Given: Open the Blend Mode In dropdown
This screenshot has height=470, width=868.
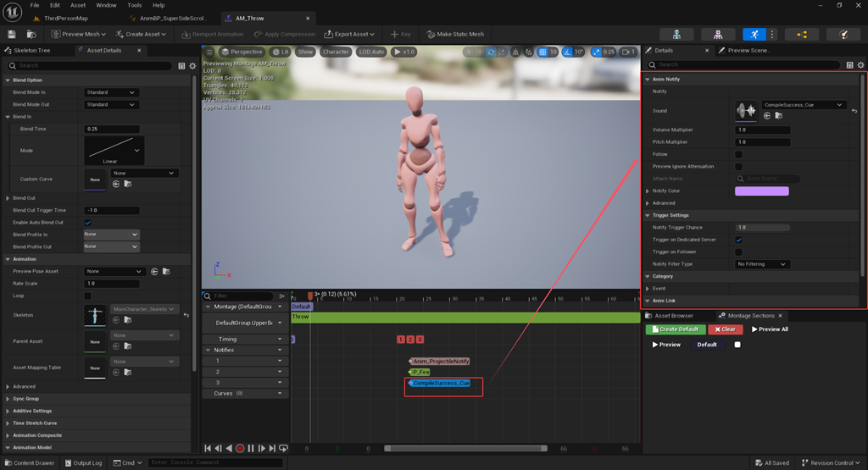Looking at the screenshot, I should tap(111, 92).
